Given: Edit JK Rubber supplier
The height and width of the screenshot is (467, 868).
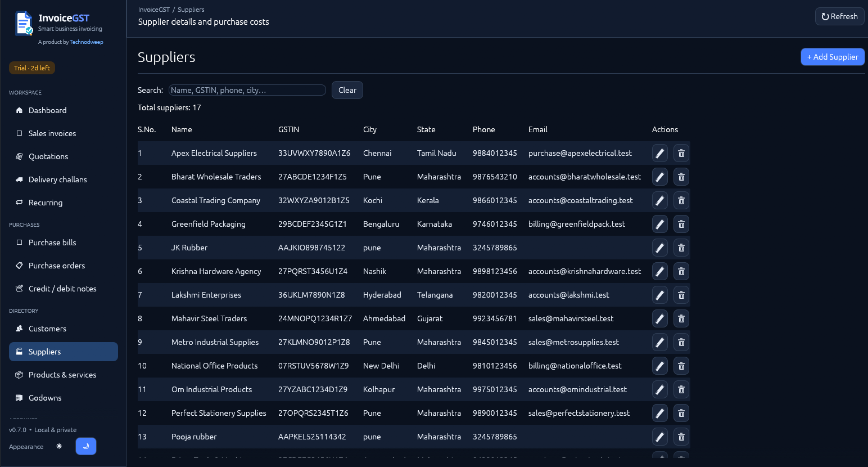Looking at the screenshot, I should [x=660, y=248].
